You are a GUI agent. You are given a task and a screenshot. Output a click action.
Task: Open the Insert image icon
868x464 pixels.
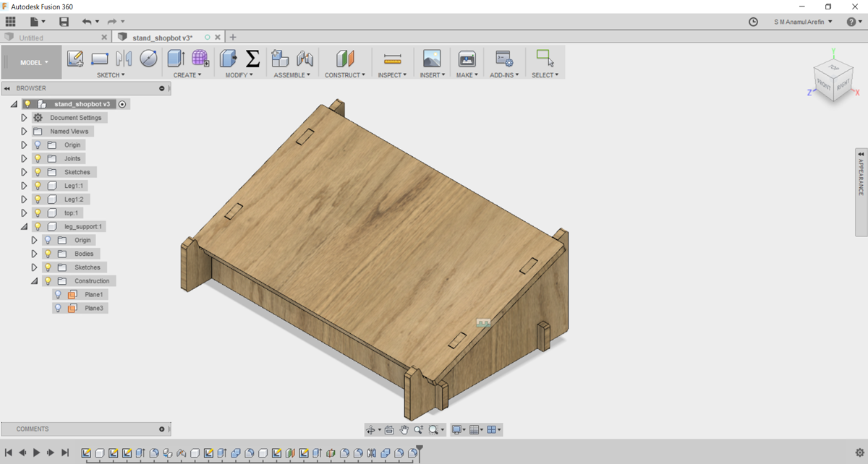pyautogui.click(x=432, y=59)
